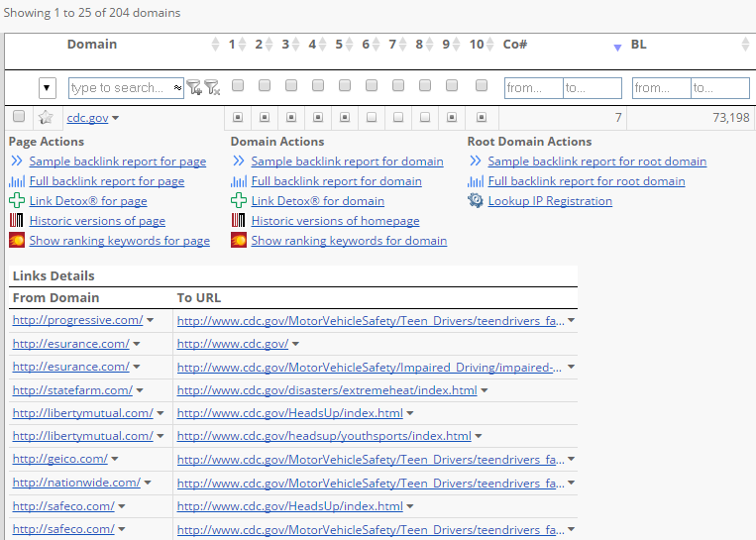This screenshot has height=540, width=756.
Task: Open Lookup IP Registration link
Action: tap(550, 201)
